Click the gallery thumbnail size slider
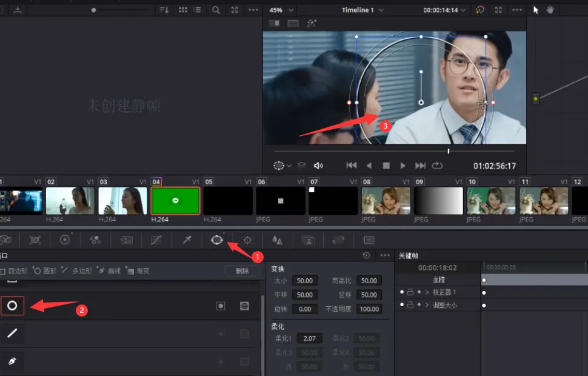This screenshot has height=376, width=588. pyautogui.click(x=93, y=10)
